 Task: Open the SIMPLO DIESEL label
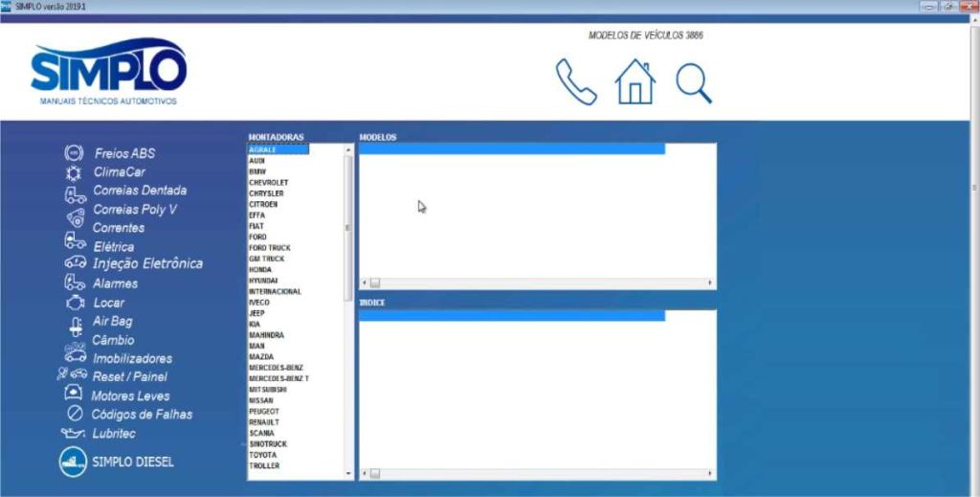pos(133,462)
